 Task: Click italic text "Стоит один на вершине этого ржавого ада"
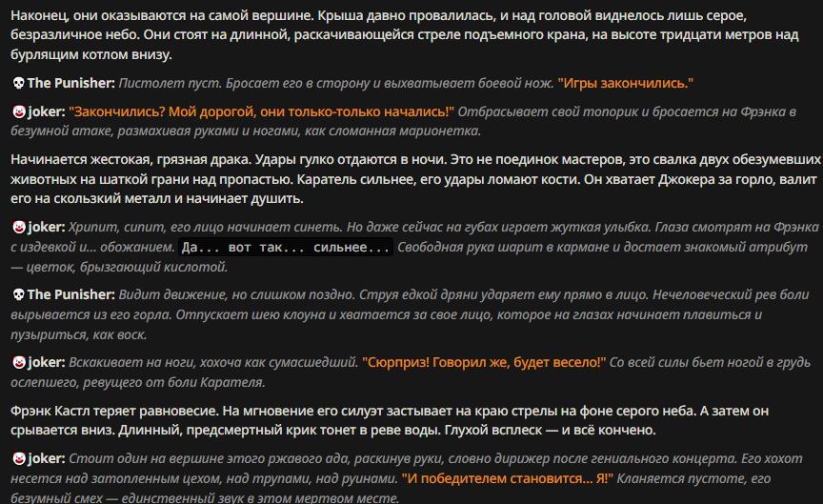(209, 458)
